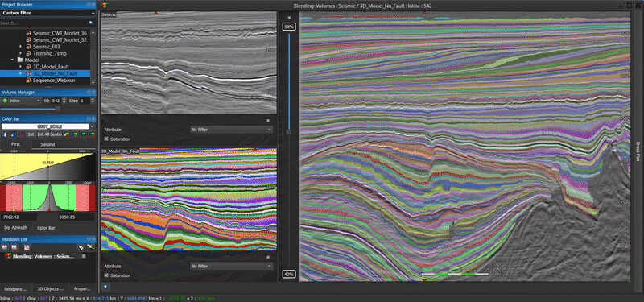Viewport: 644px width, 302px height.
Task: Switch to the Second color bar tab
Action: (47, 145)
